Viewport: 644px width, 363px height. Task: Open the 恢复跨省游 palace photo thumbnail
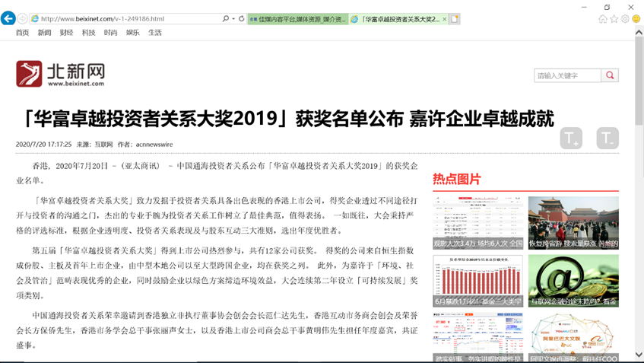[x=573, y=223]
